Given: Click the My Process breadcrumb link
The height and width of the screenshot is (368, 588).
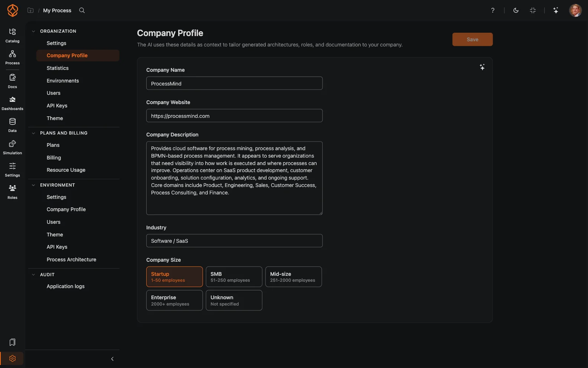Looking at the screenshot, I should tap(57, 10).
